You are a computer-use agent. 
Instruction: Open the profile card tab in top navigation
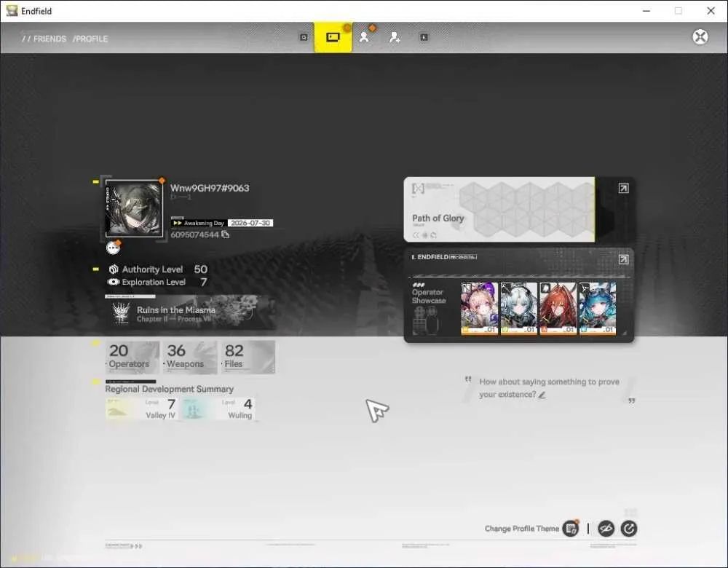tap(333, 37)
